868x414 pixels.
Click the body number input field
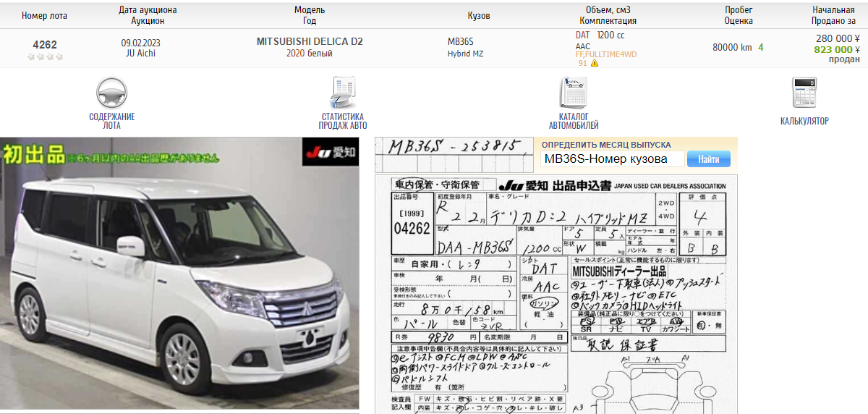point(612,159)
